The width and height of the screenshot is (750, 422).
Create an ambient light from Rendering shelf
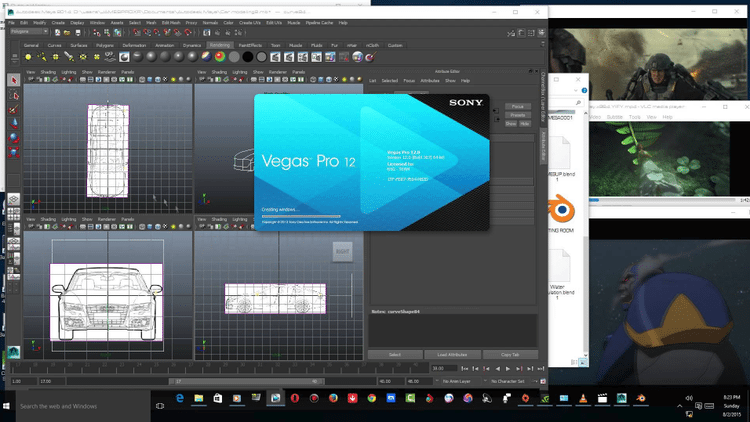tap(28, 57)
